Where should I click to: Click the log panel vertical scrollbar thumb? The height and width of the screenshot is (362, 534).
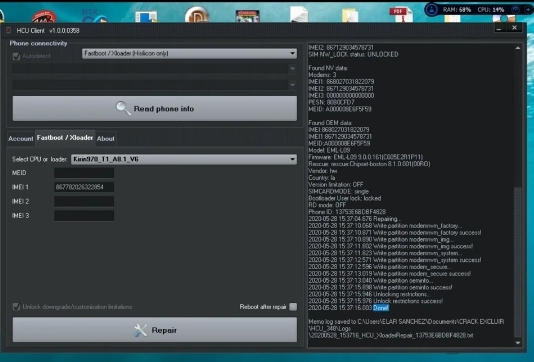click(x=518, y=262)
